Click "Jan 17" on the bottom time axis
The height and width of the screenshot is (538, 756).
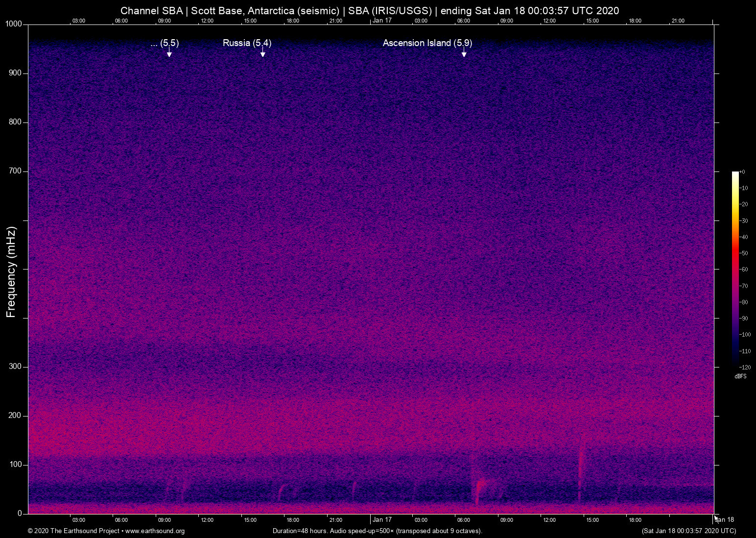click(x=382, y=520)
